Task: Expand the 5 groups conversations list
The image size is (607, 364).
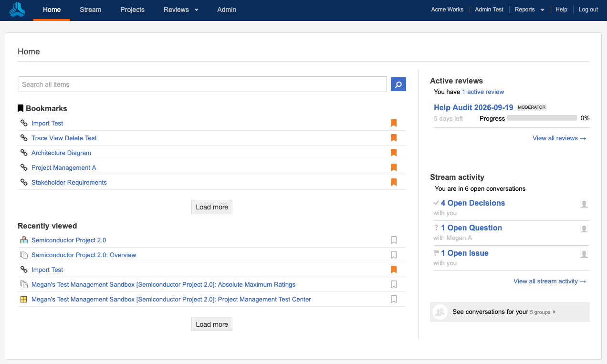Action: (543, 312)
